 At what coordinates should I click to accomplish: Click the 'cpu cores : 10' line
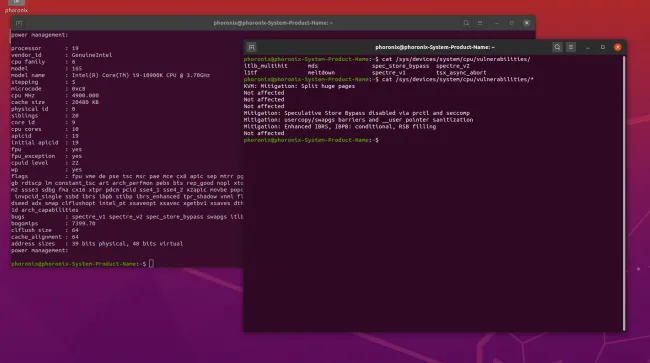pos(45,129)
